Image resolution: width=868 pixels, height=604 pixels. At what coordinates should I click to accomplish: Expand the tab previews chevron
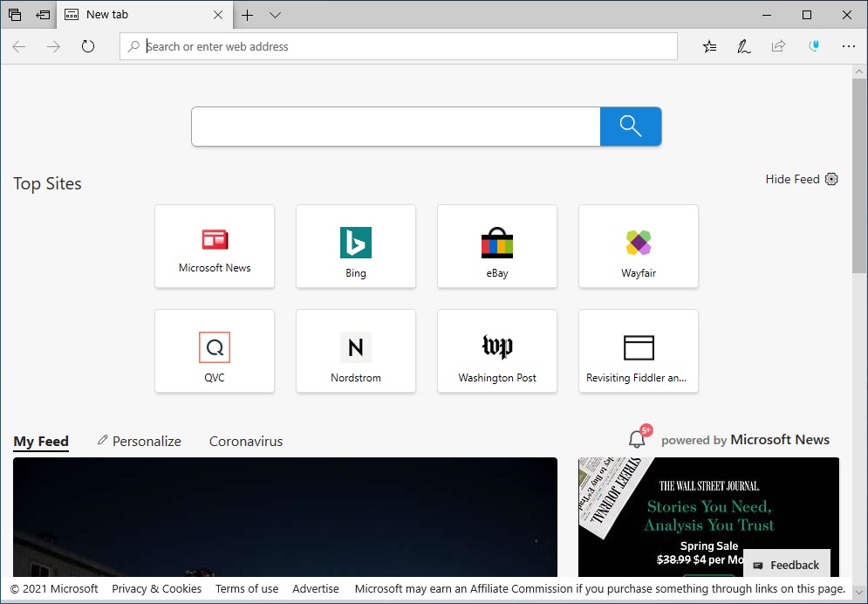[x=275, y=15]
